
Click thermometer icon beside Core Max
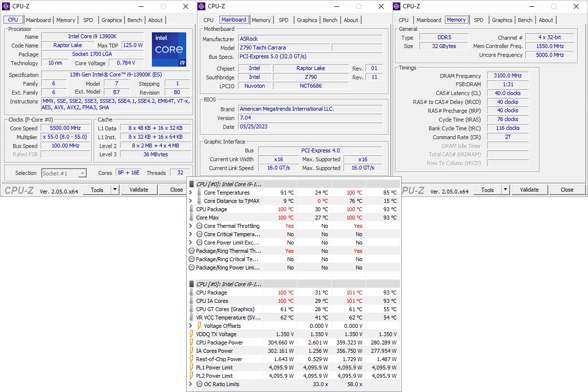pyautogui.click(x=192, y=218)
